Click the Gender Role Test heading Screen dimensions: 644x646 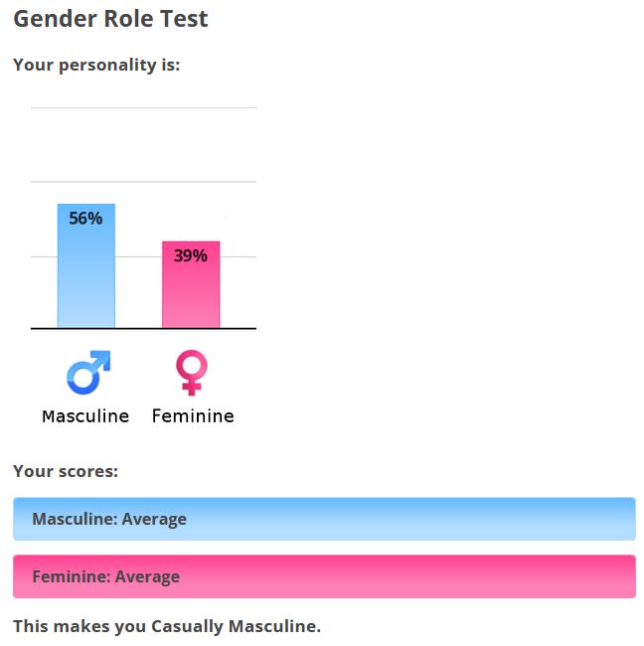click(x=111, y=19)
